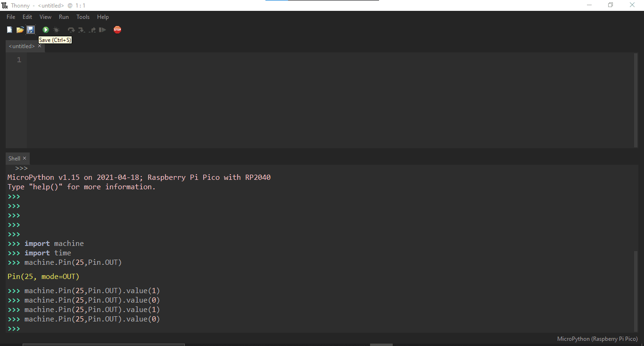Click the Thonny logo in title bar
Image resolution: width=644 pixels, height=346 pixels.
point(5,5)
